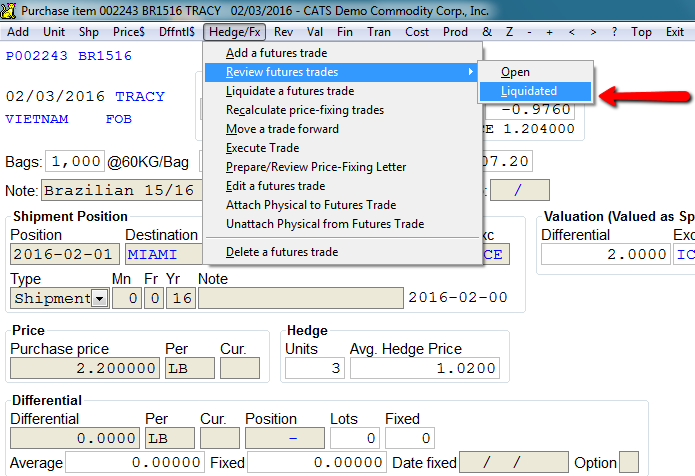The width and height of the screenshot is (695, 476).
Task: Select Edit a futures trade
Action: (343, 186)
